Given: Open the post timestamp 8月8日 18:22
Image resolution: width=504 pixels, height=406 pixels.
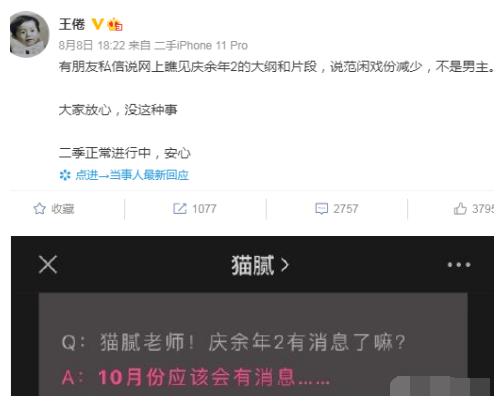Looking at the screenshot, I should [92, 45].
